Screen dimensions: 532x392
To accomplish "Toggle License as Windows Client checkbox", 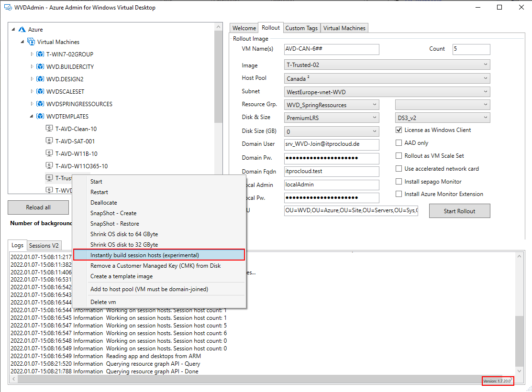I will click(x=399, y=130).
